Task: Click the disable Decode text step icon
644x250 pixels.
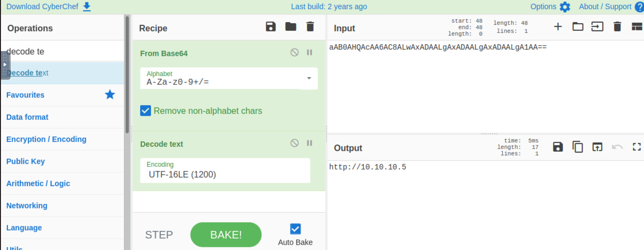Action: 295,144
